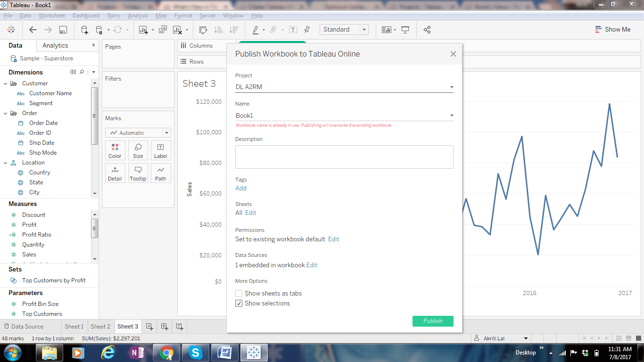The width and height of the screenshot is (644, 362).
Task: Close the Publish Workbook dialog
Action: tap(453, 54)
